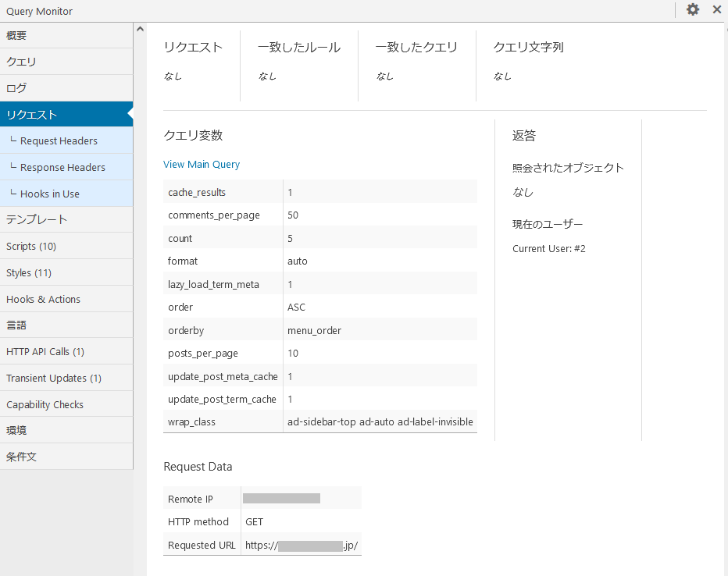Click the View Main Query link
Viewport: 728px width, 576px height.
[202, 165]
